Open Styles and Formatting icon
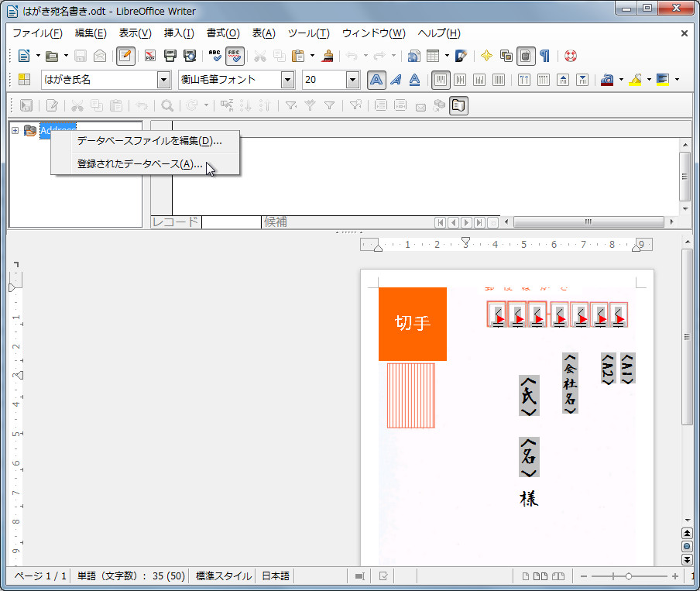Image resolution: width=700 pixels, height=591 pixels. tap(24, 80)
